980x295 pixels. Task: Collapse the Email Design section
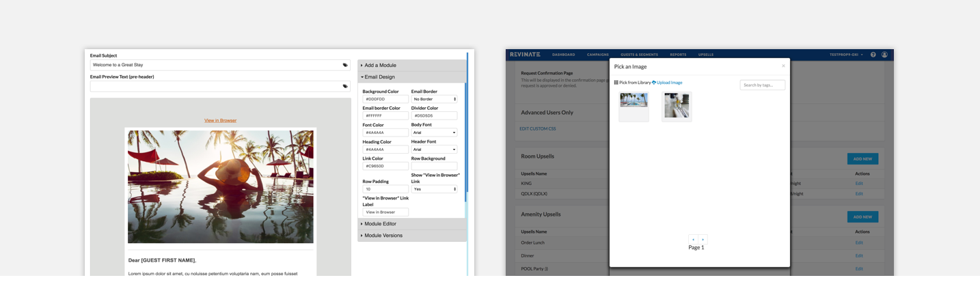coord(379,77)
